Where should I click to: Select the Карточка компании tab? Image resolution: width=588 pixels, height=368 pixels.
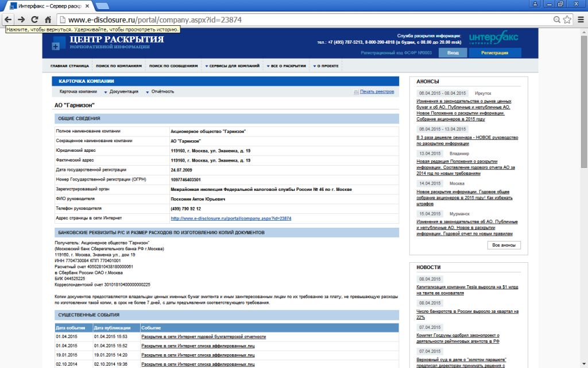[78, 91]
